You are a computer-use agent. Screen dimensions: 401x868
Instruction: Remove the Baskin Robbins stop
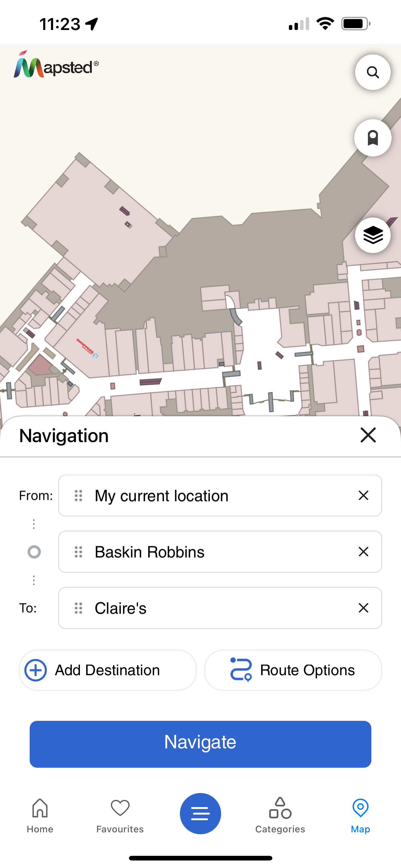click(363, 551)
